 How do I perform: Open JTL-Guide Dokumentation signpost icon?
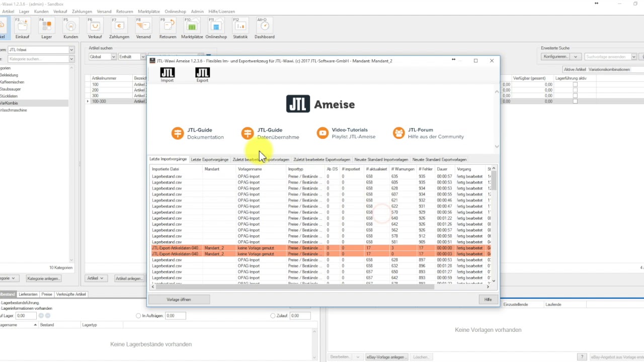pos(178,133)
